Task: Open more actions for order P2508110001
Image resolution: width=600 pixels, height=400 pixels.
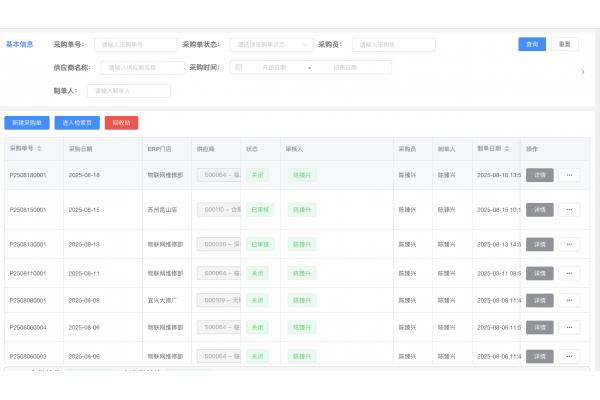Action: pyautogui.click(x=569, y=273)
